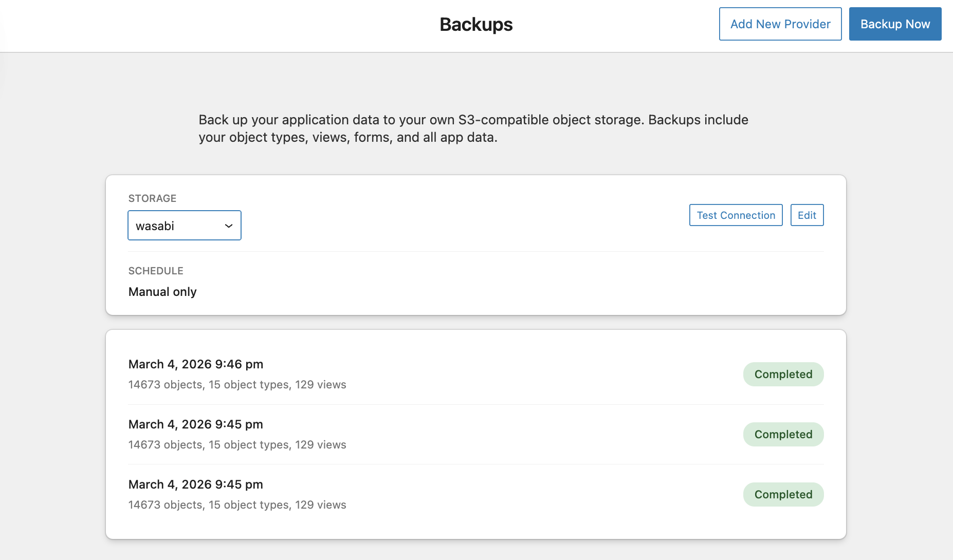The image size is (953, 560).
Task: Click the last 9:45 pm backup row
Action: 195,484
